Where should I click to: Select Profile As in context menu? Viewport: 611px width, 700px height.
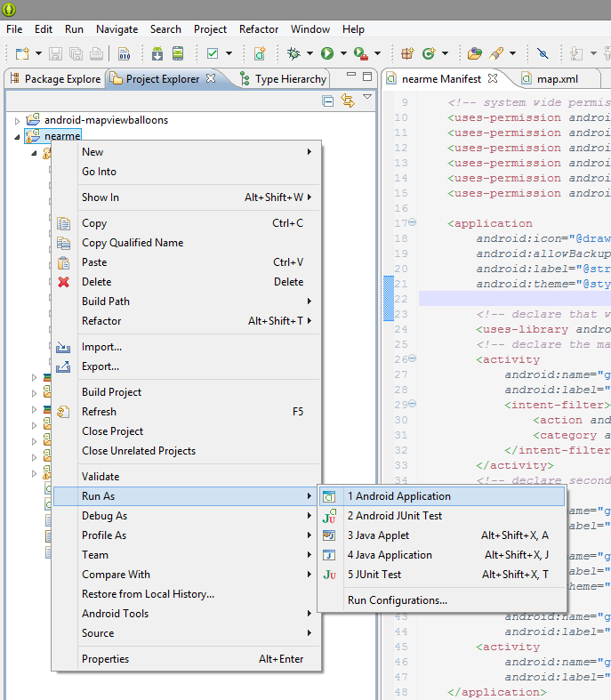tap(187, 535)
